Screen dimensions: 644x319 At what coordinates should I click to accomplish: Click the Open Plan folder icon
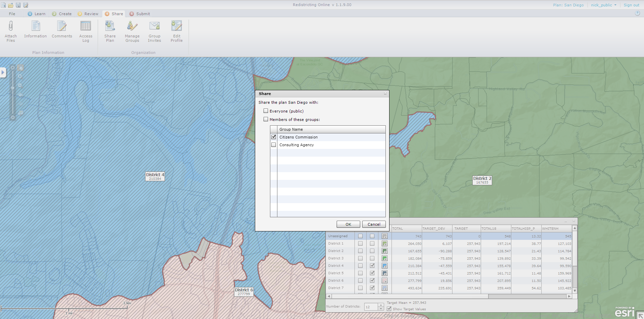11,5
